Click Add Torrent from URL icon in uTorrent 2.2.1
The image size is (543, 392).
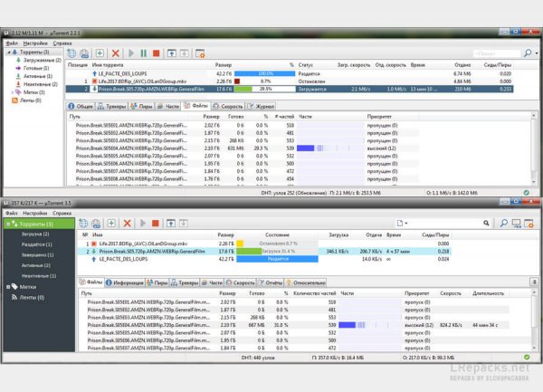coord(84,53)
